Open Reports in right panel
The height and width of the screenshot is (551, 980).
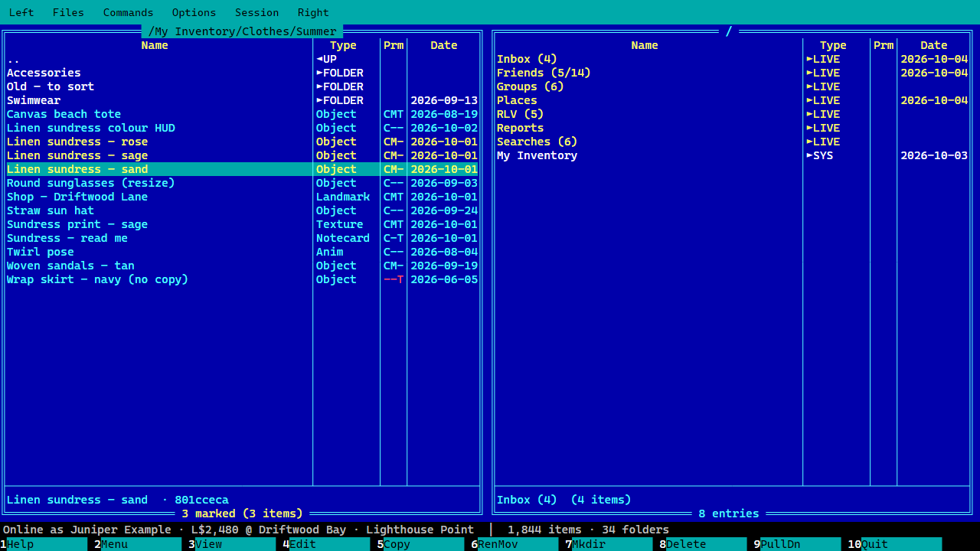[x=733, y=128]
